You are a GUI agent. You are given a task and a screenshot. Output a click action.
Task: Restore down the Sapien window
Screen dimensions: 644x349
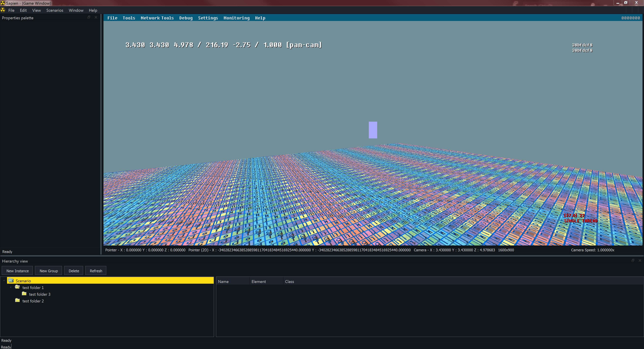click(x=626, y=3)
